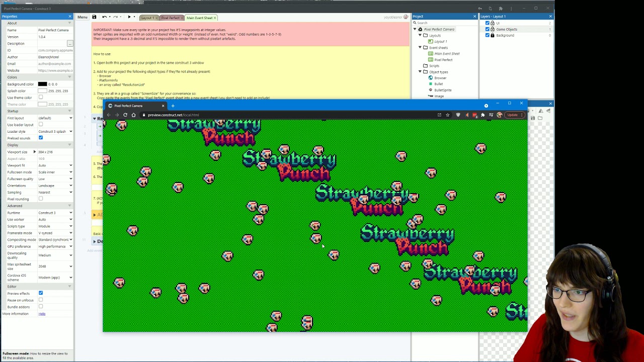Click the Splash color white swatch
This screenshot has width=644, height=362.
pyautogui.click(x=42, y=91)
